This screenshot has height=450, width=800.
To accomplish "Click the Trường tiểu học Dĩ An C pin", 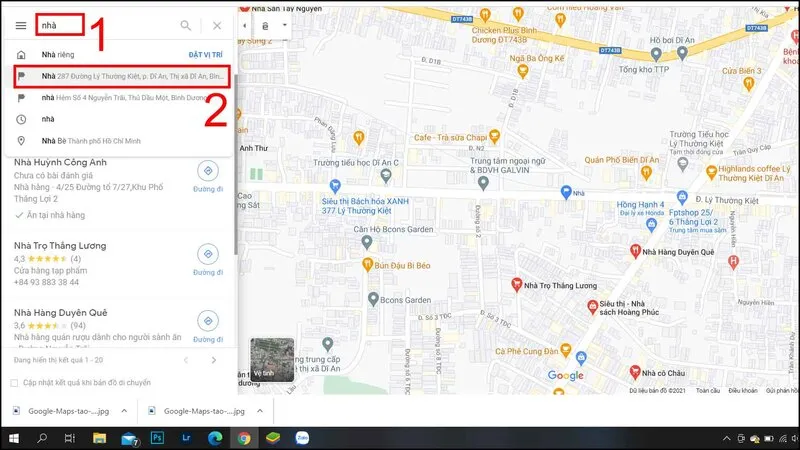I will click(386, 177).
